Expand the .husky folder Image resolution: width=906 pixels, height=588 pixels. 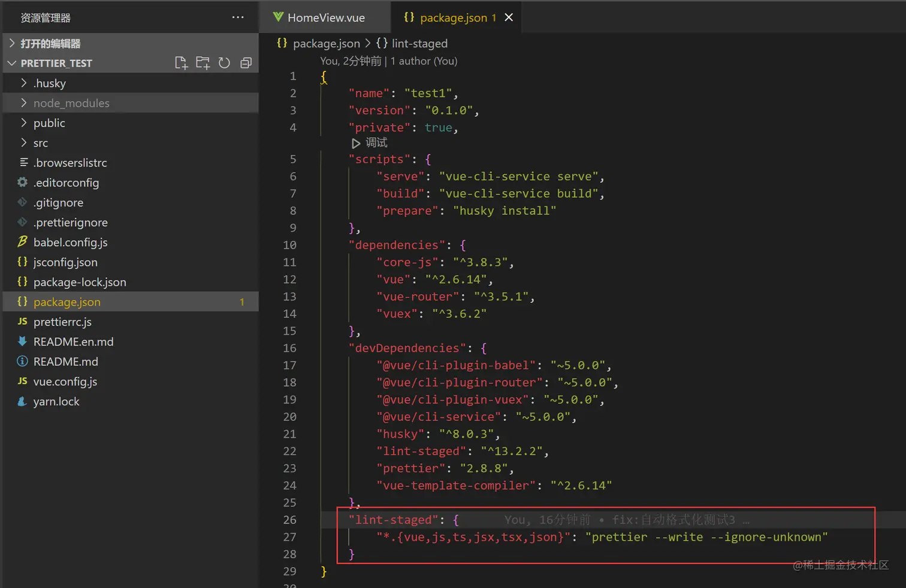click(x=49, y=83)
